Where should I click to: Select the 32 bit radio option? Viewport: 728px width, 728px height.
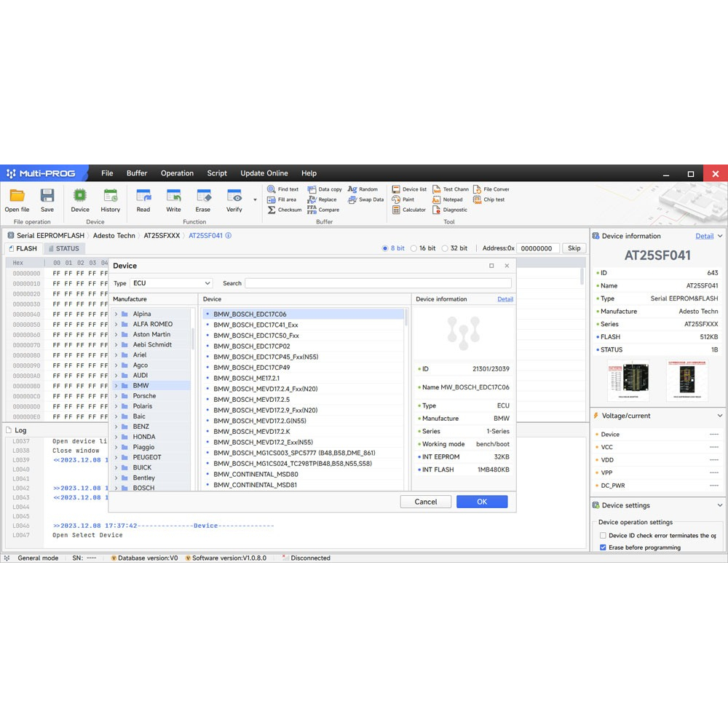445,248
